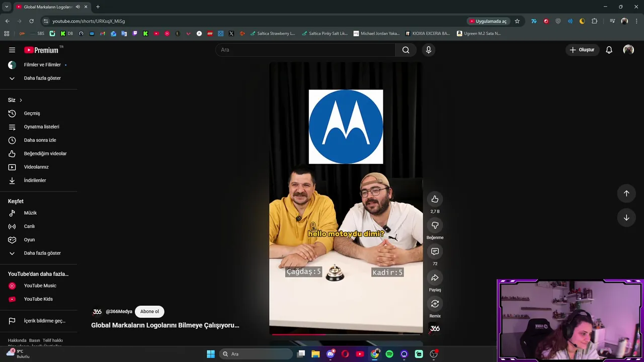Start voice search with the microphone

pos(429,50)
